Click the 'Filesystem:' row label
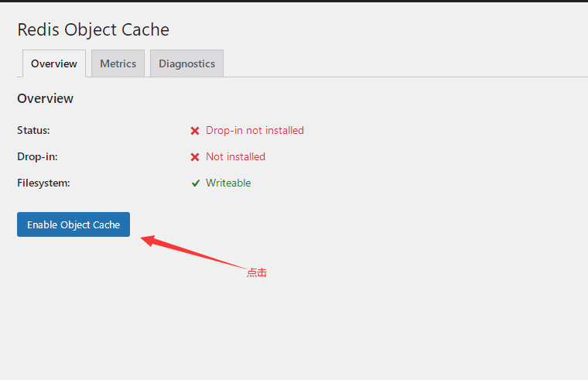The height and width of the screenshot is (380, 588). 43,183
